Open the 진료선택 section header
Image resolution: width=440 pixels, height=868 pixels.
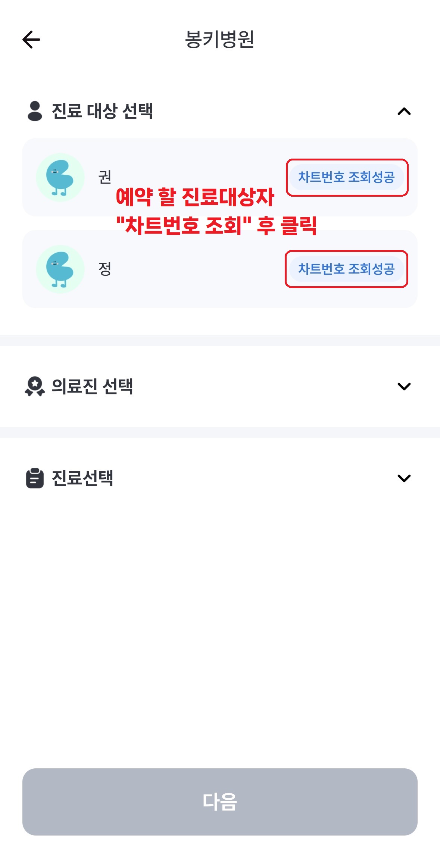82,478
